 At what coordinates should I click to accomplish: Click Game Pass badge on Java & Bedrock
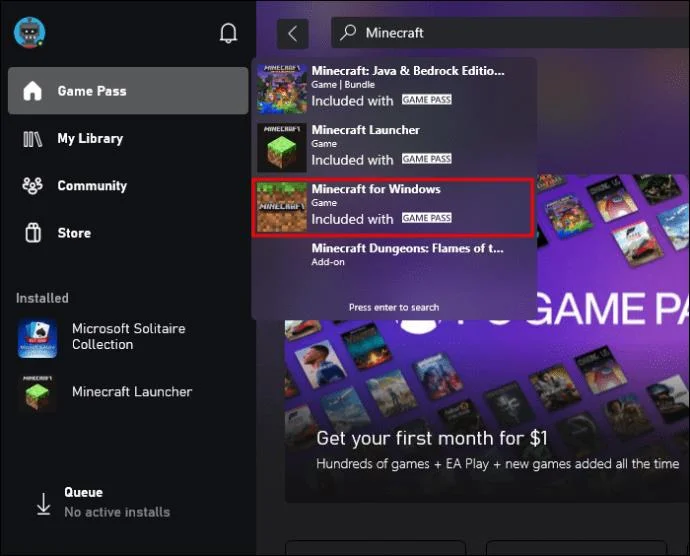click(426, 100)
